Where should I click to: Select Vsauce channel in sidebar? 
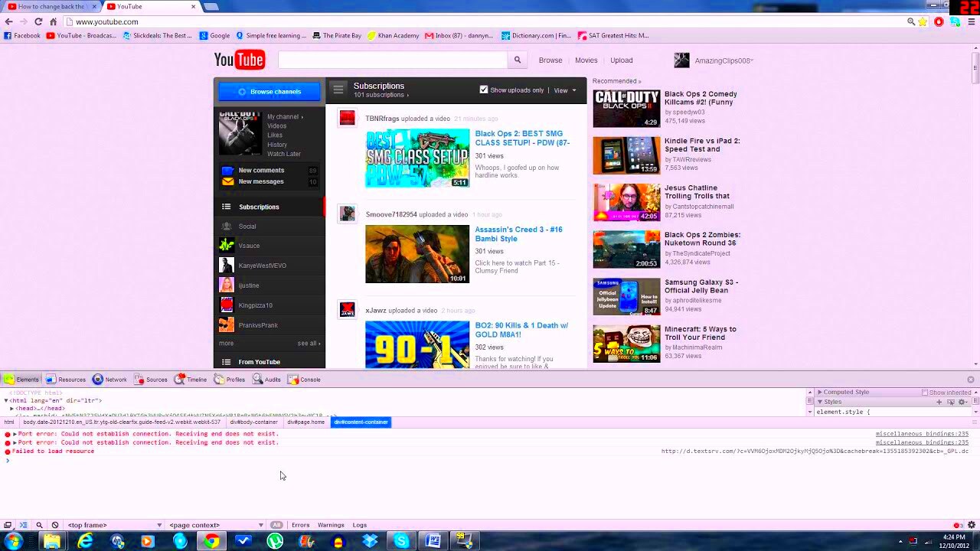[249, 246]
